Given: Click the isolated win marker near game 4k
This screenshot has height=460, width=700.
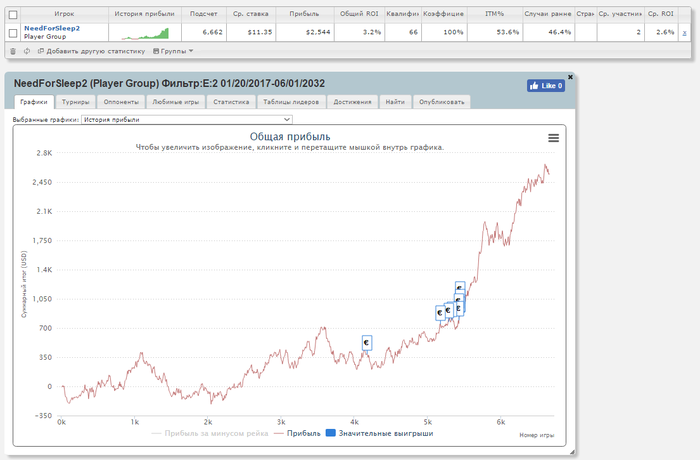Looking at the screenshot, I should tap(367, 343).
